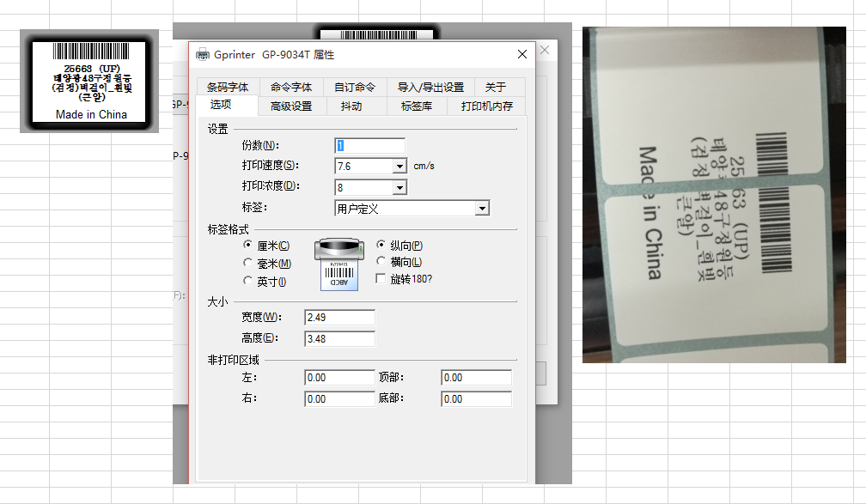Click the printer icon in the title bar
This screenshot has width=866, height=504.
tap(202, 55)
